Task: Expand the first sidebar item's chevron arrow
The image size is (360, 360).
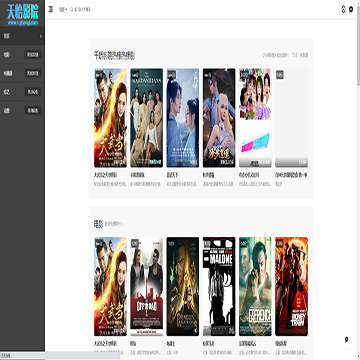Action: (41, 36)
